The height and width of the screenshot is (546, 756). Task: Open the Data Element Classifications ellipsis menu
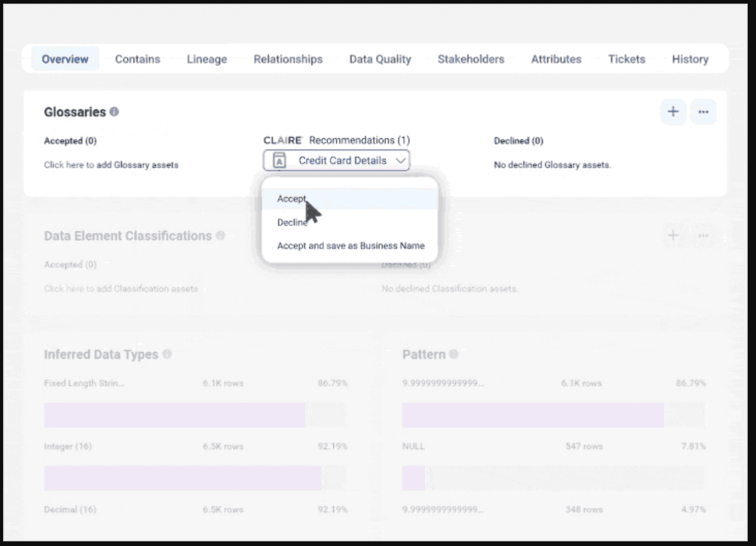(703, 235)
